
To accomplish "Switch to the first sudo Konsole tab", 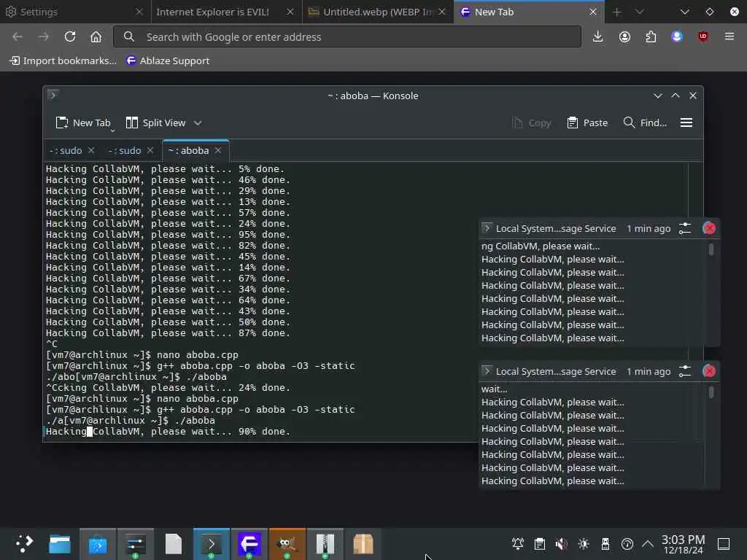I will tap(66, 150).
